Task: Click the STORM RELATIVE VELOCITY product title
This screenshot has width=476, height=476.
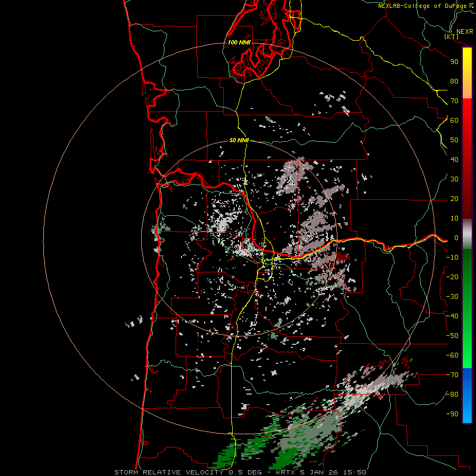Action: [x=170, y=472]
